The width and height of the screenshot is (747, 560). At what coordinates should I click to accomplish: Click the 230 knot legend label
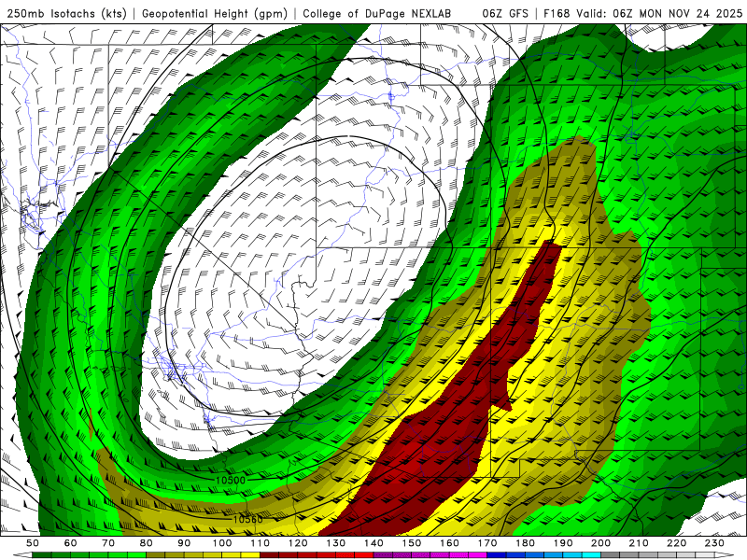tap(714, 543)
